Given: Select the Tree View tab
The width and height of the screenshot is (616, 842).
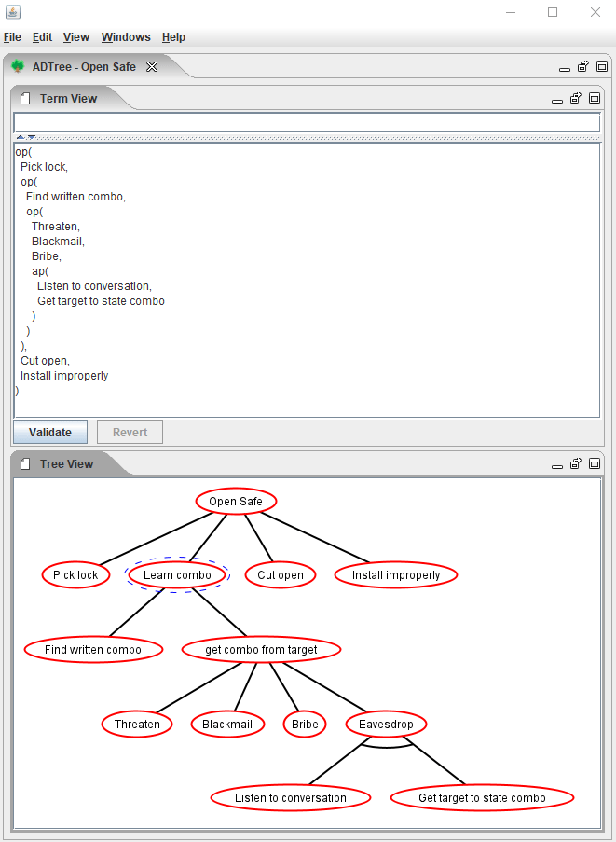Looking at the screenshot, I should click(66, 464).
